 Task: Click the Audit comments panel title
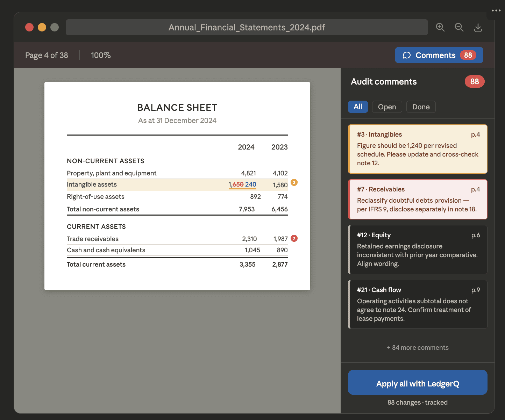tap(384, 82)
